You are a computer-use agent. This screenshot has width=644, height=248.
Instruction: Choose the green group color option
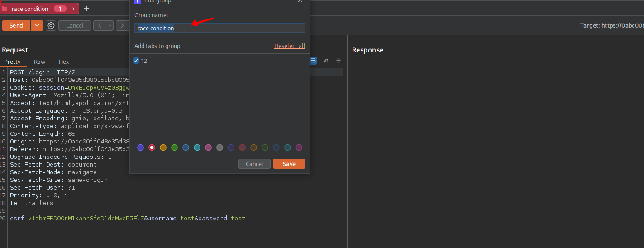pos(175,148)
